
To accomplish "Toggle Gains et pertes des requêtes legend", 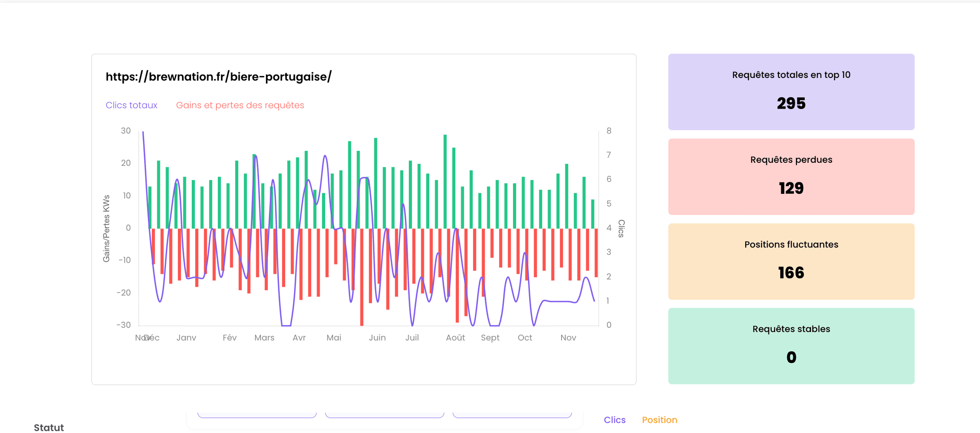I will pos(240,105).
